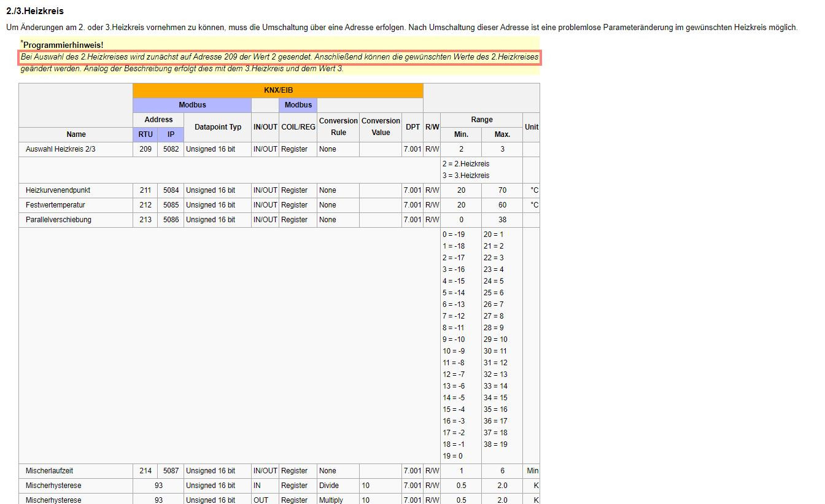825x504 pixels.
Task: Click the "Programmierhinweis!" note title
Action: [63, 45]
